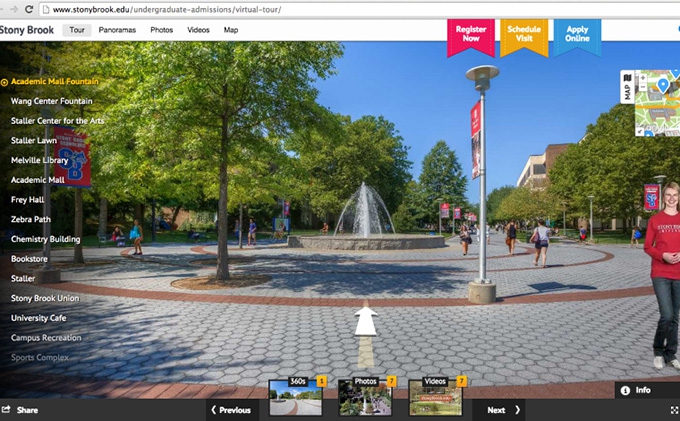Click the Register Now banner

(x=470, y=35)
